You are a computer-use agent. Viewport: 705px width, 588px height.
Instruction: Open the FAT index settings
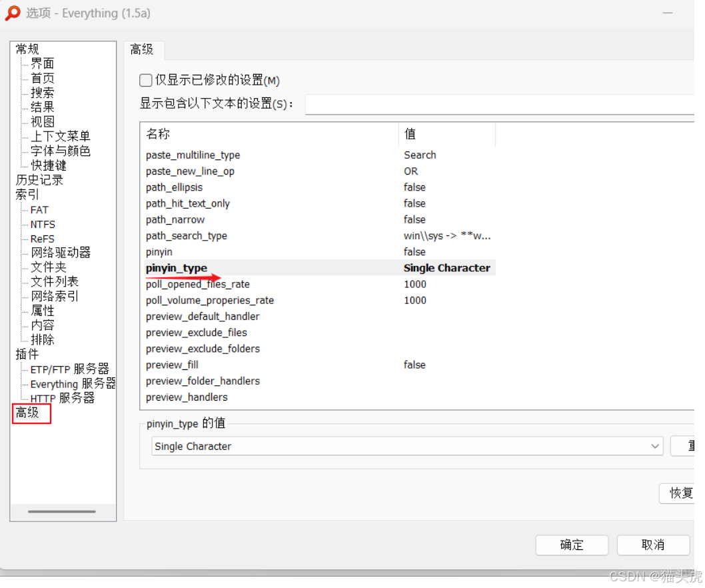point(39,210)
